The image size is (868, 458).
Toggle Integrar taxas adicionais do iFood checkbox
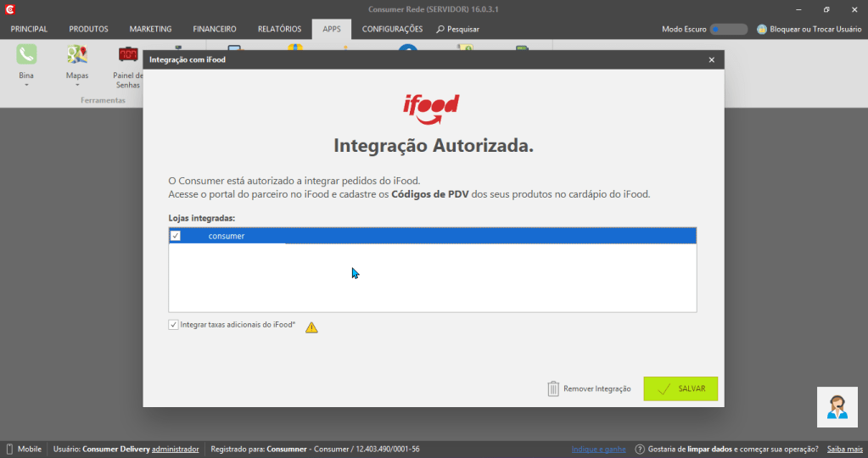tap(173, 325)
